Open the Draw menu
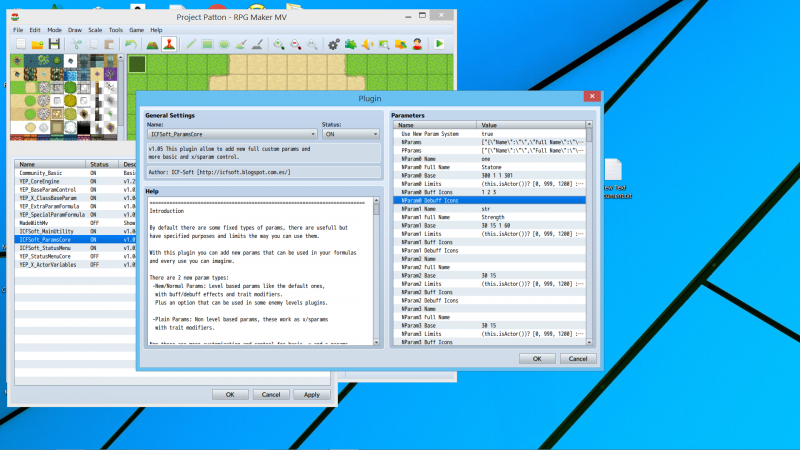800x450 pixels. click(x=74, y=30)
